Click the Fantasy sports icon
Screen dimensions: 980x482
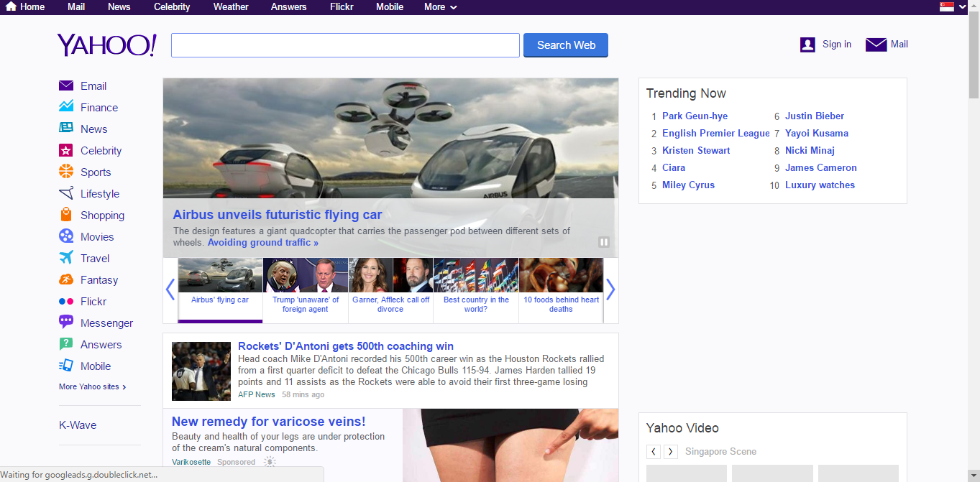[66, 279]
